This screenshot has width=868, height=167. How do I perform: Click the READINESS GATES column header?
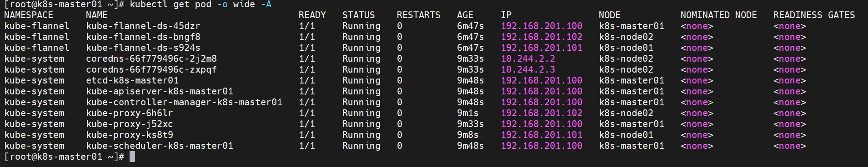coord(814,15)
